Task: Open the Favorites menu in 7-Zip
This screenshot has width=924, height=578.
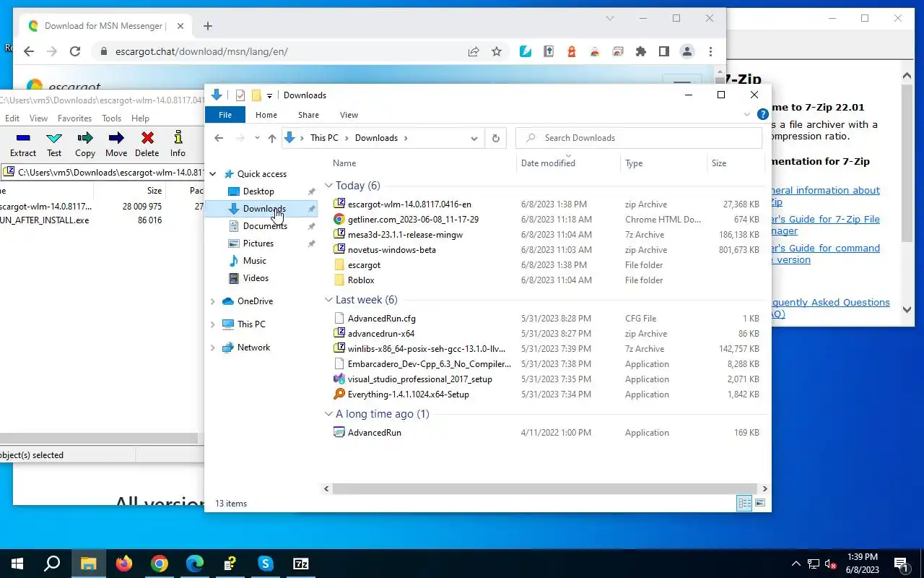Action: (74, 118)
